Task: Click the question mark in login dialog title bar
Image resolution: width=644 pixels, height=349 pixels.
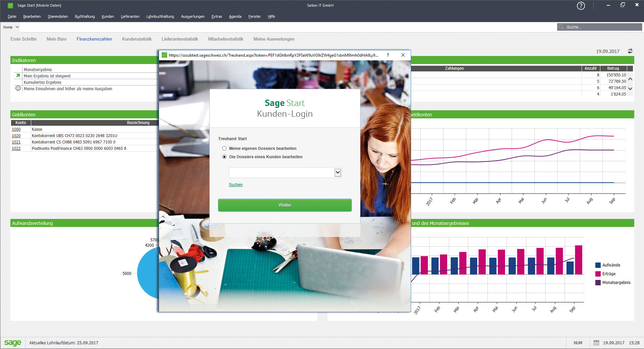Action: 388,55
